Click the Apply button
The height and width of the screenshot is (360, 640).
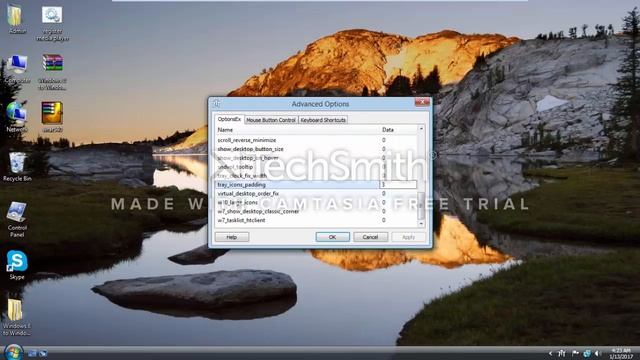[x=409, y=237]
